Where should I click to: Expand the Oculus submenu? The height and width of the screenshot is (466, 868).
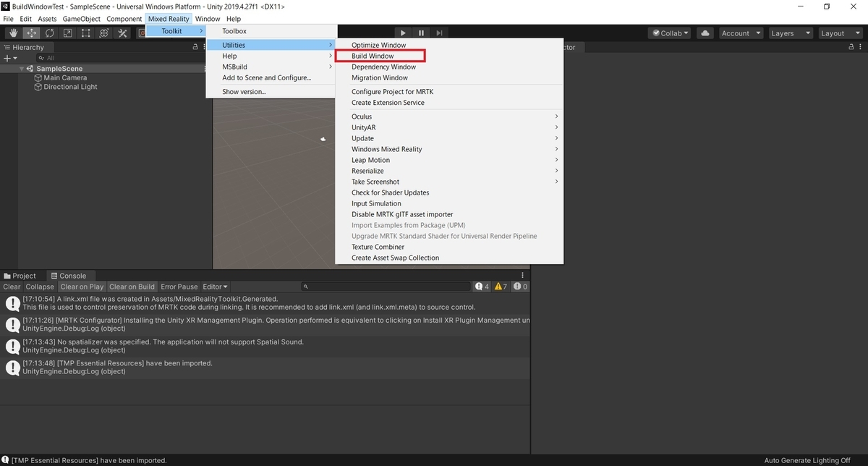tap(449, 116)
